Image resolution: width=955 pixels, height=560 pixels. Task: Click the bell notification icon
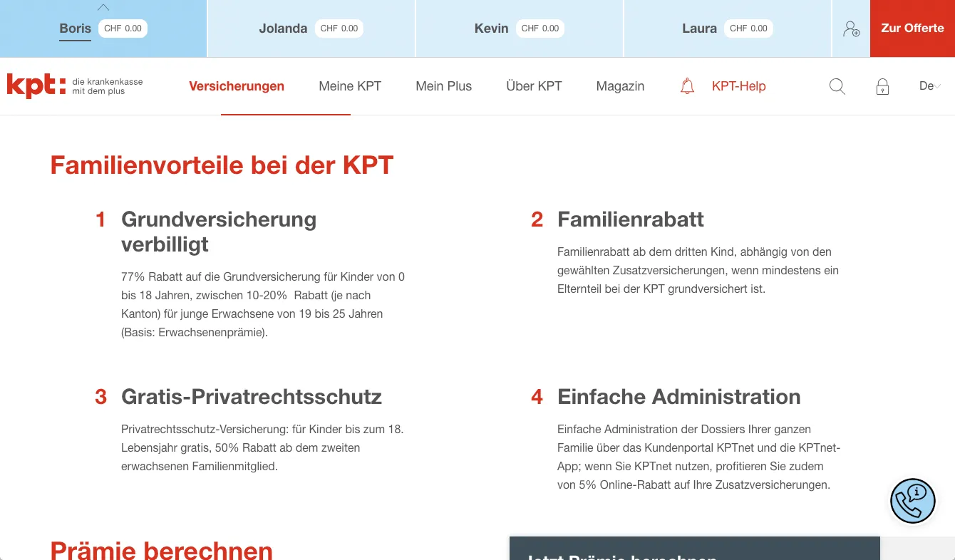[x=687, y=86]
